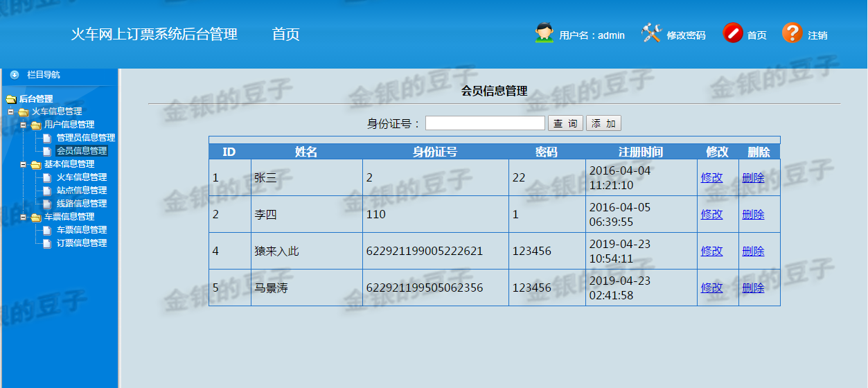The width and height of the screenshot is (868, 388).
Task: Click the 火车网上订票系统后台管理 title
Action: pyautogui.click(x=154, y=34)
